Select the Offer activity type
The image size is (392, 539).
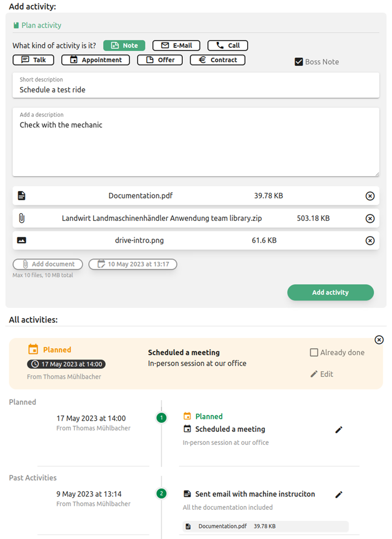[x=160, y=59]
